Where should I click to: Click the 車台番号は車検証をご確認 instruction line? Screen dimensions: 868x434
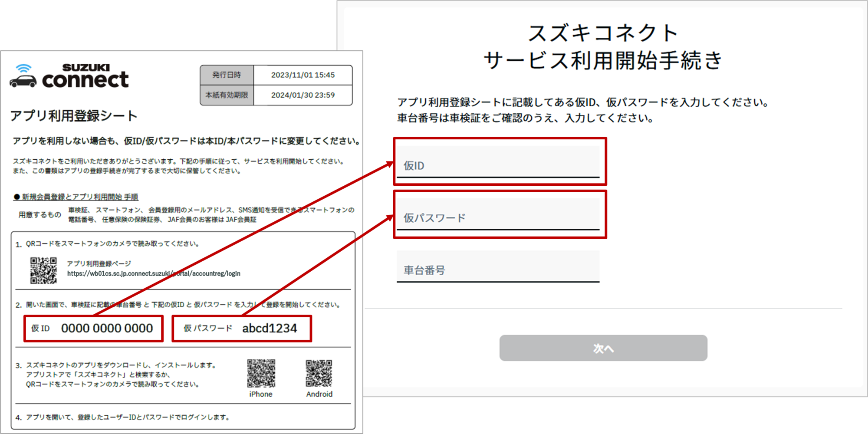(525, 118)
